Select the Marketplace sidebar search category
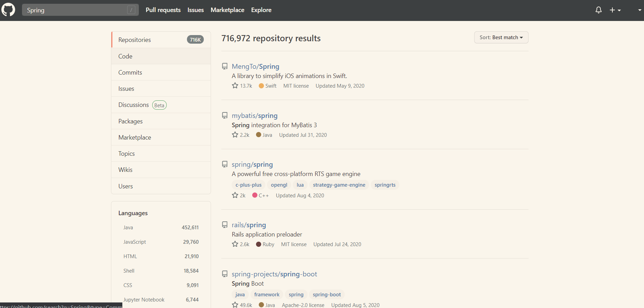This screenshot has width=644, height=308. pyautogui.click(x=161, y=137)
